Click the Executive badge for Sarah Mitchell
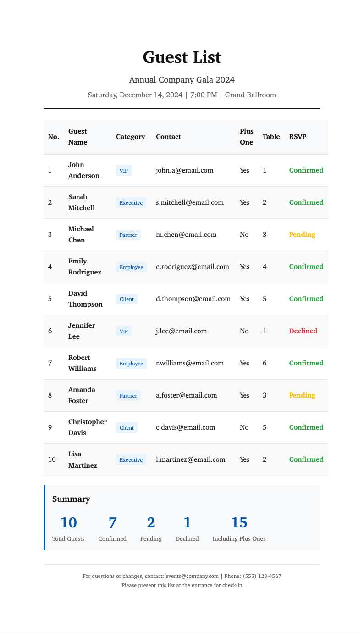The width and height of the screenshot is (364, 633). [131, 203]
